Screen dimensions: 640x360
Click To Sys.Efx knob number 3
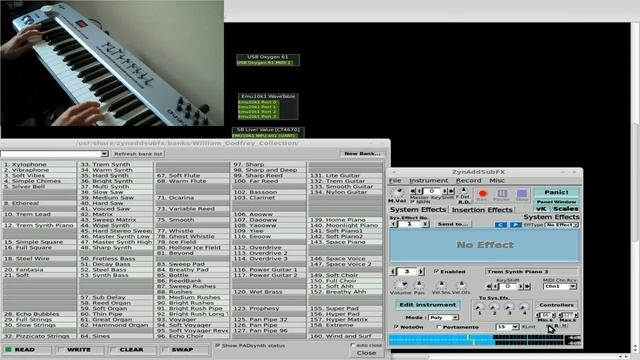click(x=509, y=306)
